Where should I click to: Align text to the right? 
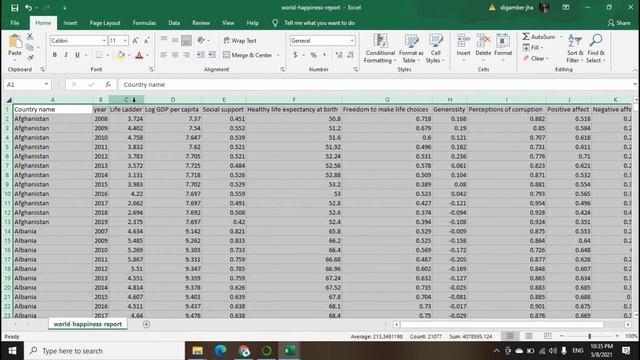pyautogui.click(x=187, y=55)
